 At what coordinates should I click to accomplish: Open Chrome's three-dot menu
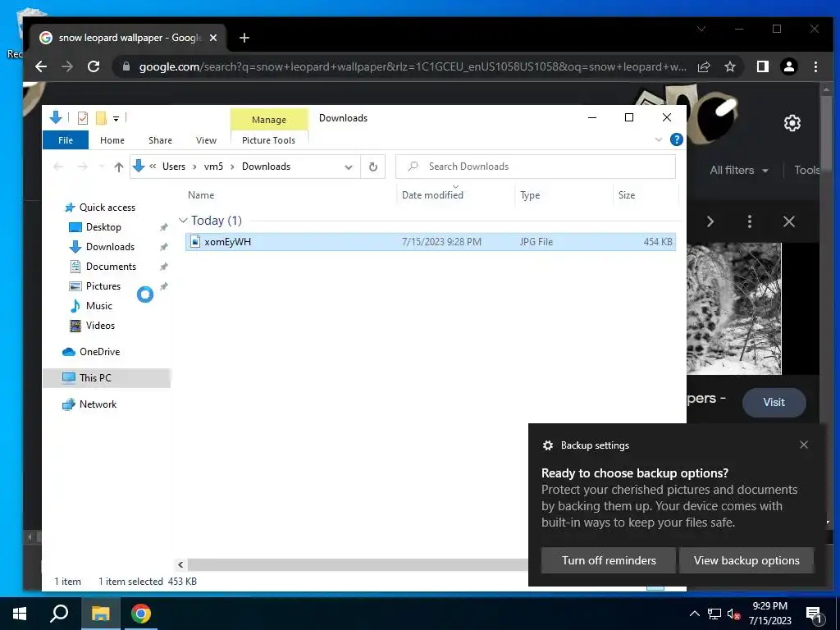pos(815,66)
